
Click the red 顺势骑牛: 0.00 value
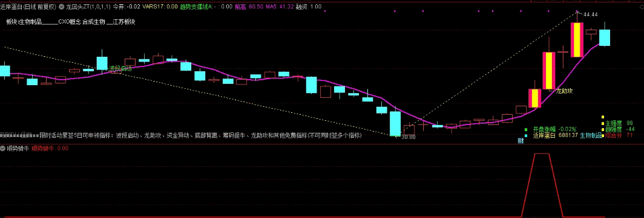click(50, 149)
